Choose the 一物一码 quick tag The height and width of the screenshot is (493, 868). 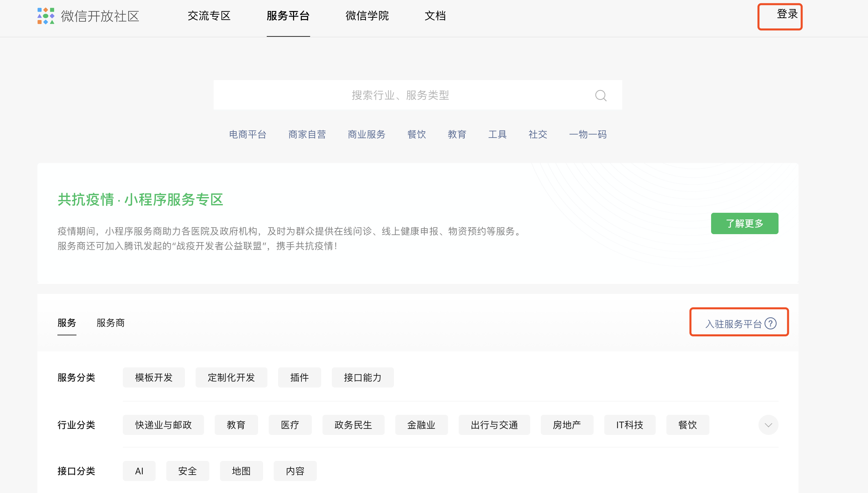pos(588,134)
